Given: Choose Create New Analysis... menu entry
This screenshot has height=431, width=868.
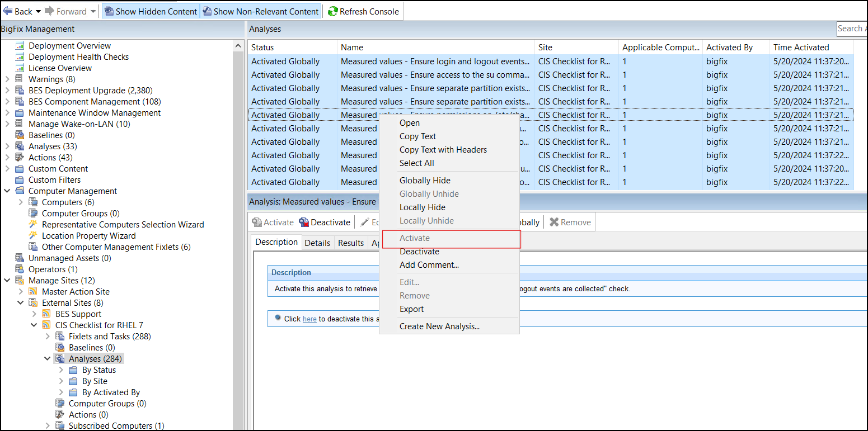Looking at the screenshot, I should [x=449, y=326].
